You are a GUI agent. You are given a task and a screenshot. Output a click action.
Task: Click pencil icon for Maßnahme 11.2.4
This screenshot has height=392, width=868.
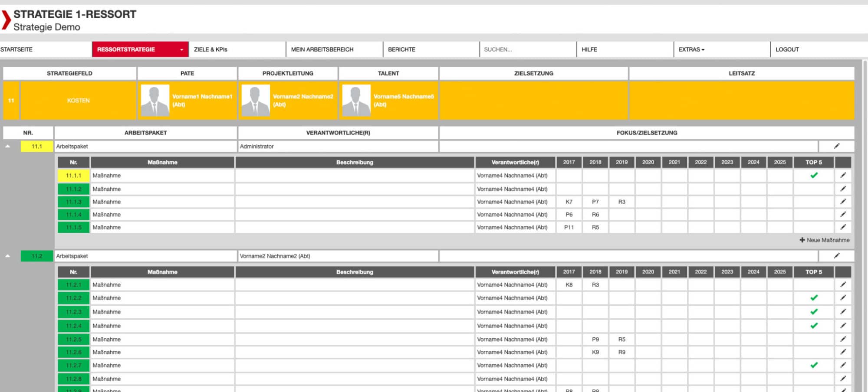pos(843,326)
